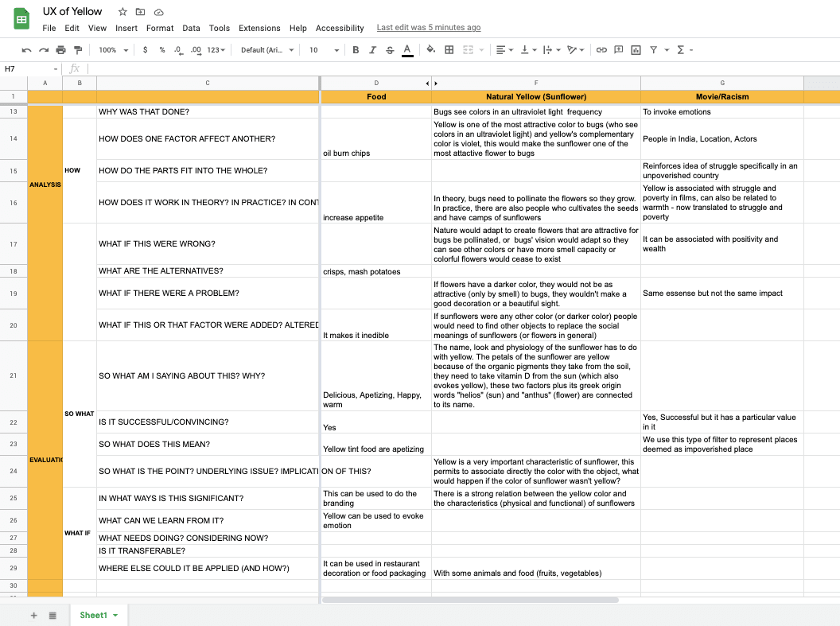Open text wrapping dropdown

(x=551, y=50)
